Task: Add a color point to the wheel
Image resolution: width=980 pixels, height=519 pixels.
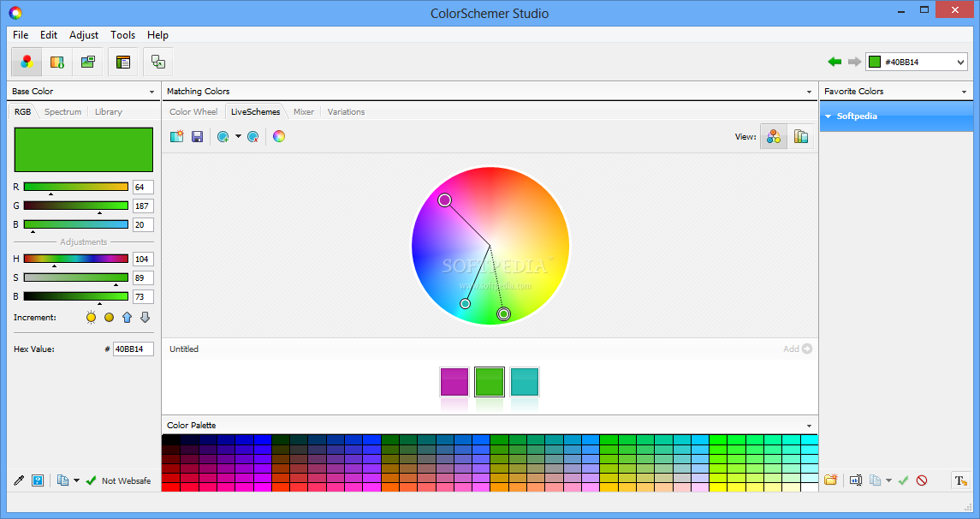Action: [x=223, y=136]
